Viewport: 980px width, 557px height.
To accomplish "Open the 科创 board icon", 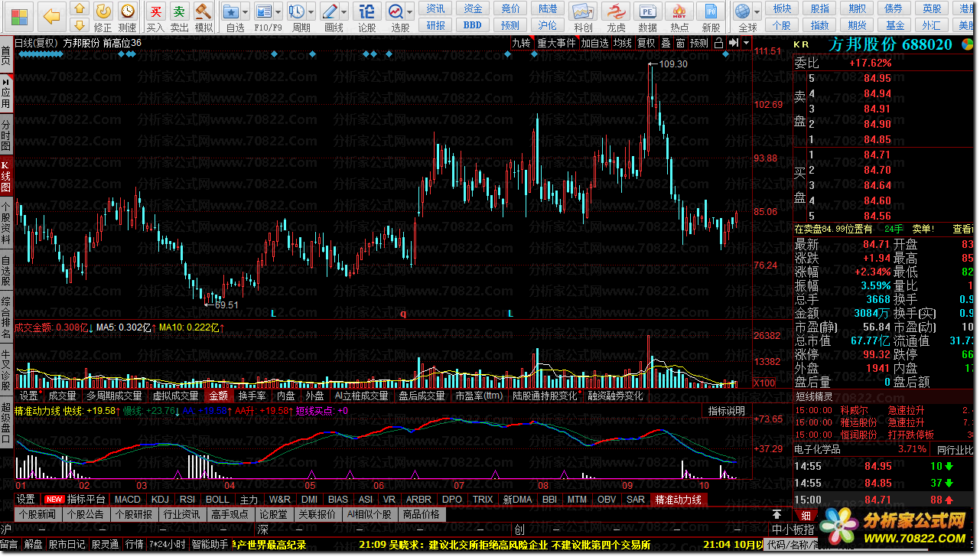I will click(x=583, y=11).
